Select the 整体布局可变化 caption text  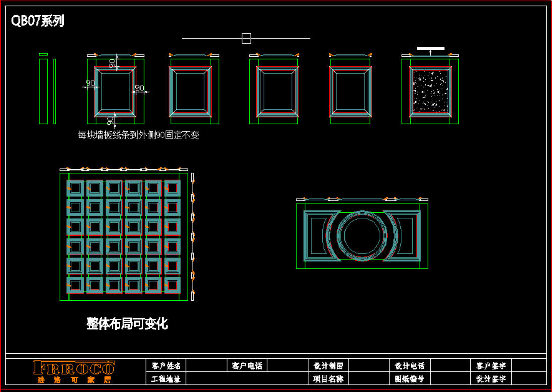click(x=127, y=323)
